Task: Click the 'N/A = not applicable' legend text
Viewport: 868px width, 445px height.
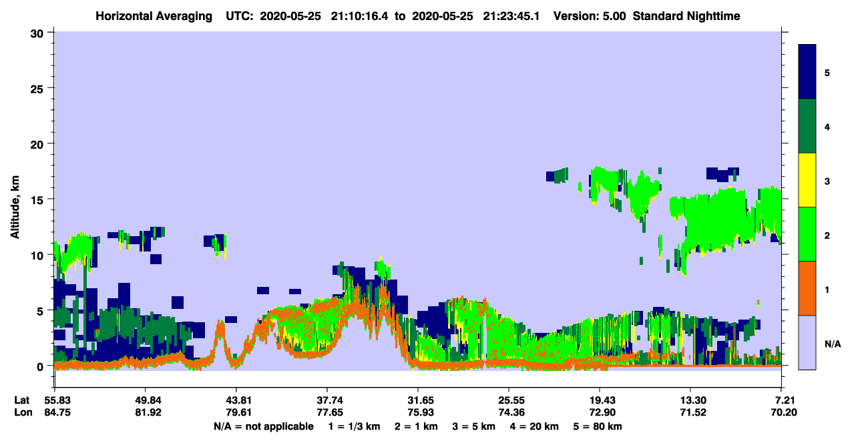Action: (263, 426)
